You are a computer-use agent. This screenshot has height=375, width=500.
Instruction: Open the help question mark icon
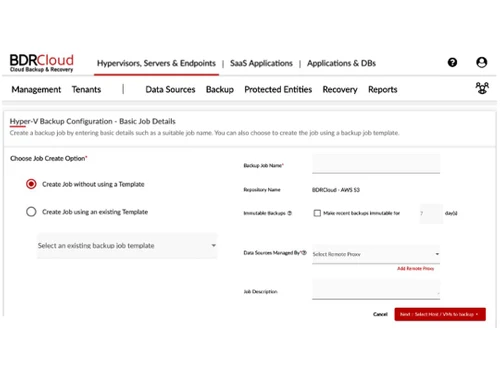point(452,62)
